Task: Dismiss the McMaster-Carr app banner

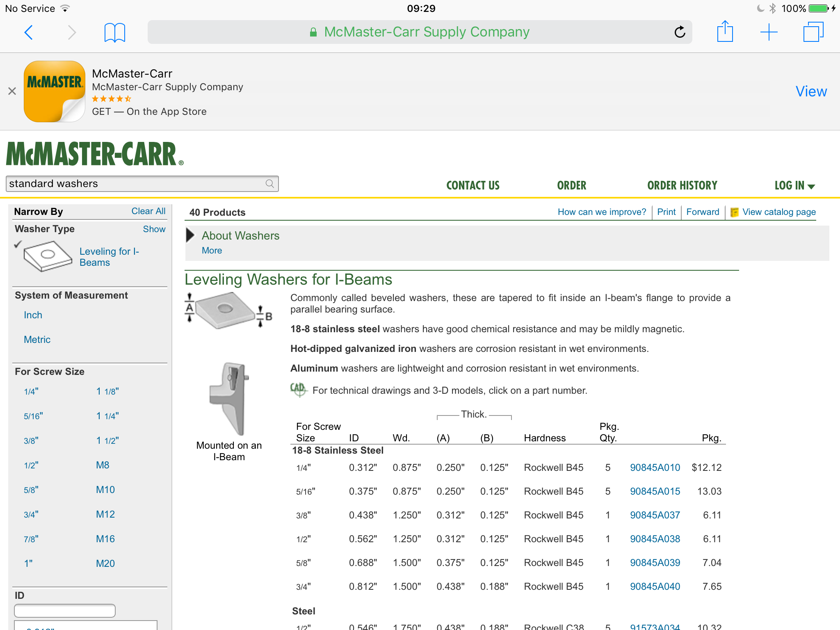Action: coord(12,91)
